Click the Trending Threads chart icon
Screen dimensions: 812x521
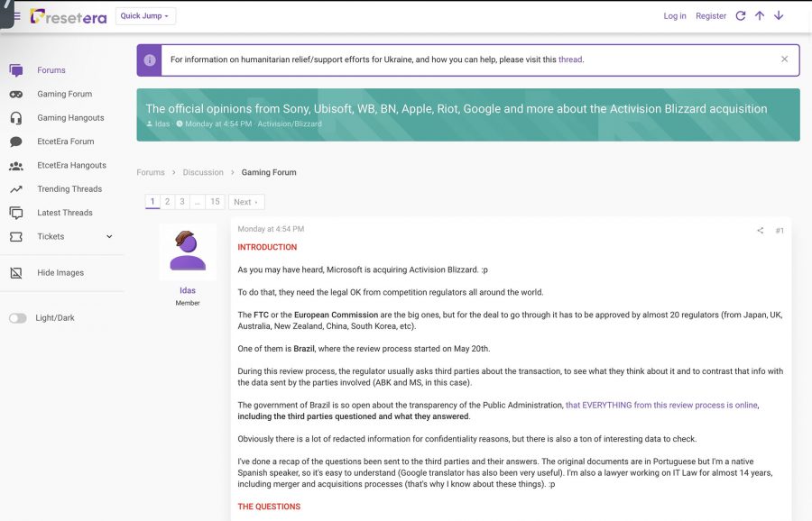pos(16,189)
